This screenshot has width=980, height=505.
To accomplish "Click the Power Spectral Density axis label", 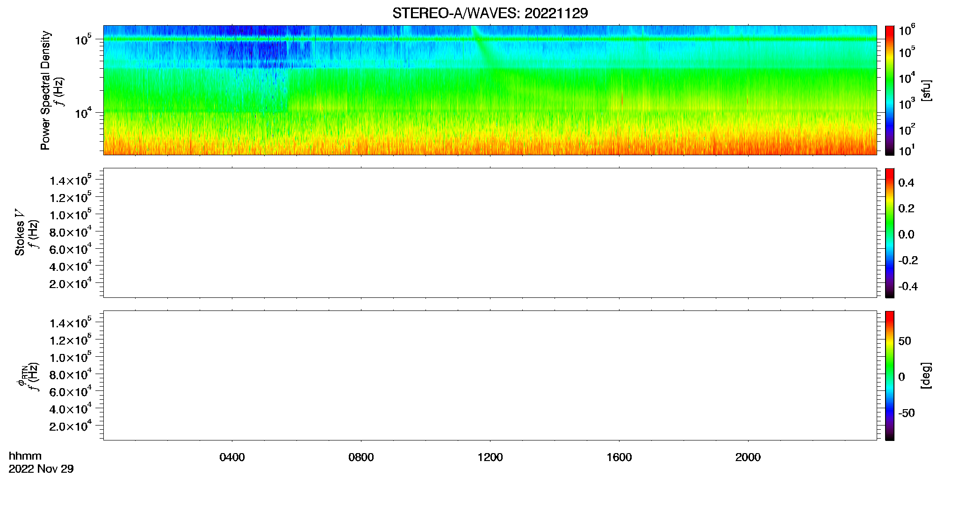I will click(x=45, y=90).
